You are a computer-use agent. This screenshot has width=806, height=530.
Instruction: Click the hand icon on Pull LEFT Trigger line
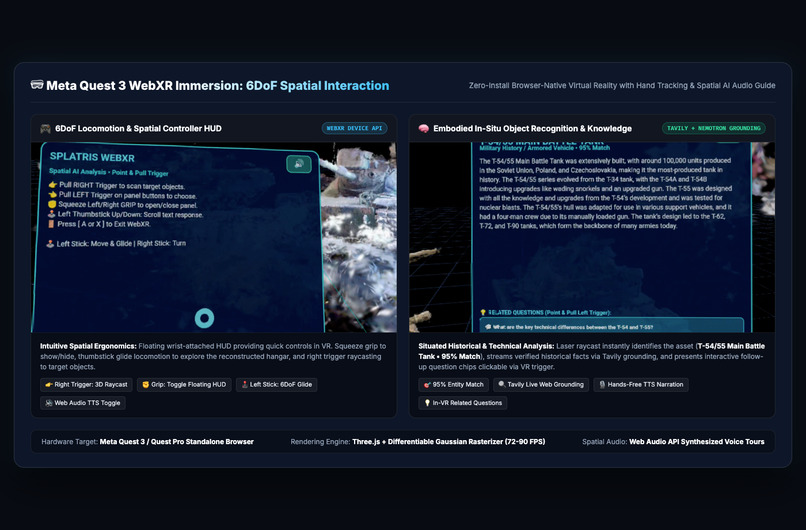pyautogui.click(x=52, y=194)
